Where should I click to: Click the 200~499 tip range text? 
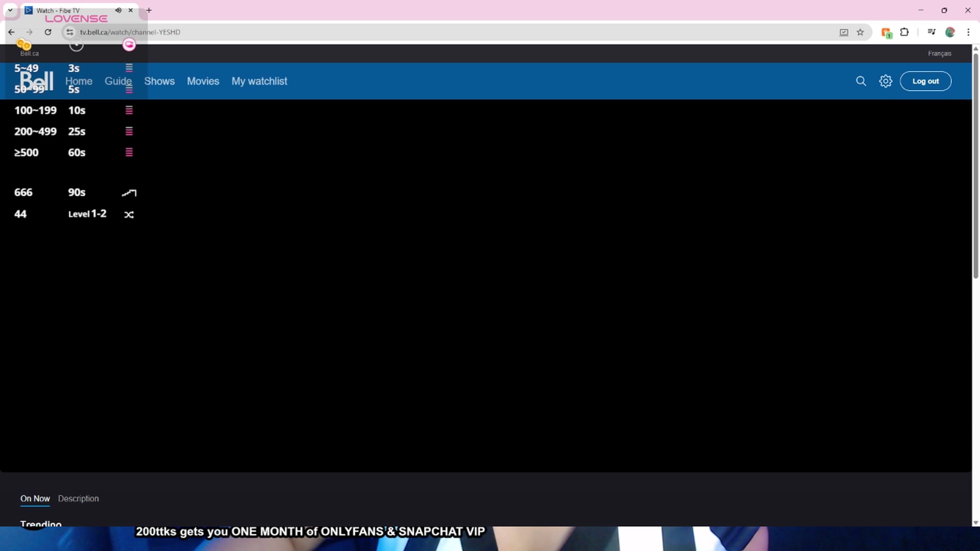tap(35, 131)
